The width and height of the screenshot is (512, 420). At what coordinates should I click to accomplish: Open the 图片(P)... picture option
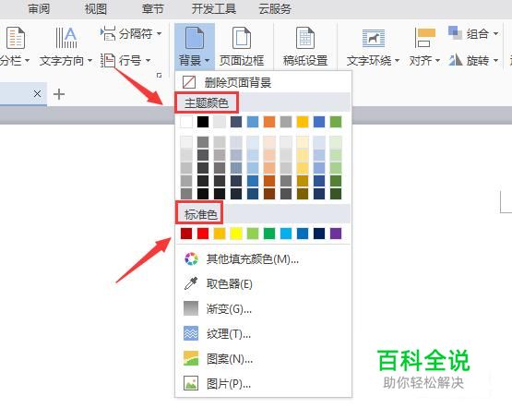coord(263,384)
